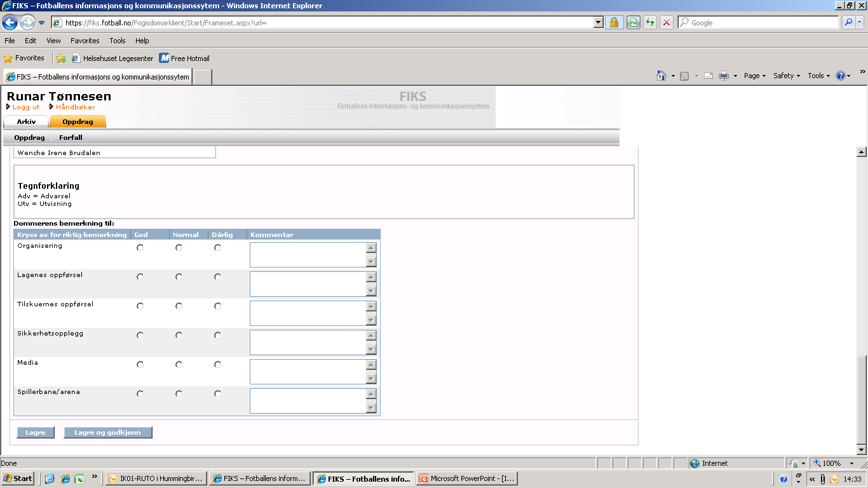Viewport: 868px width, 488px height.
Task: Open Favorites with the star icon
Action: pos(24,58)
